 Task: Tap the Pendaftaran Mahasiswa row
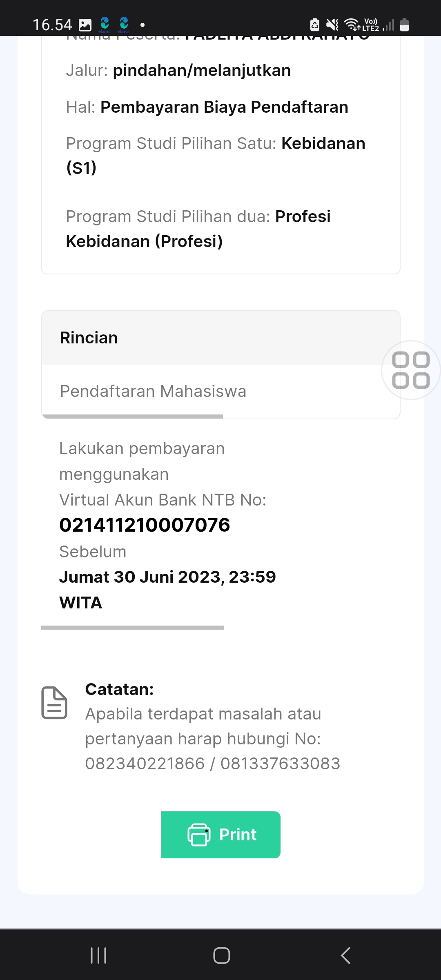click(153, 391)
